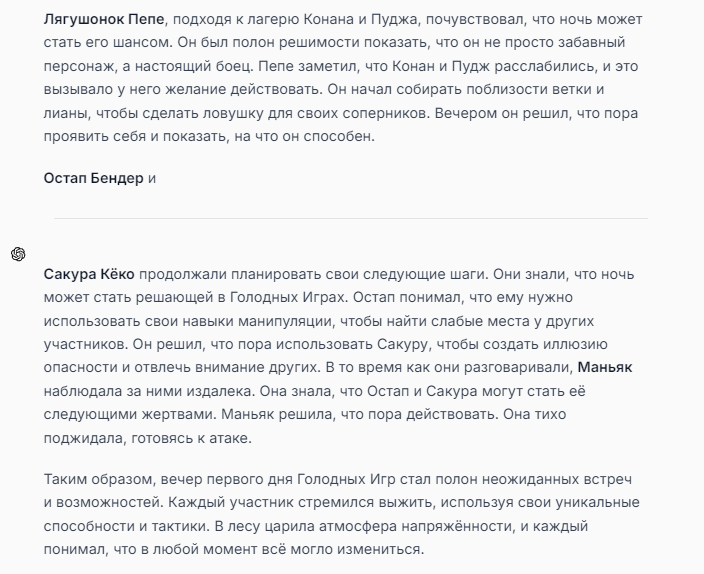Click the words лагерю Конана и Пуджа
This screenshot has width=704, height=574.
click(332, 20)
